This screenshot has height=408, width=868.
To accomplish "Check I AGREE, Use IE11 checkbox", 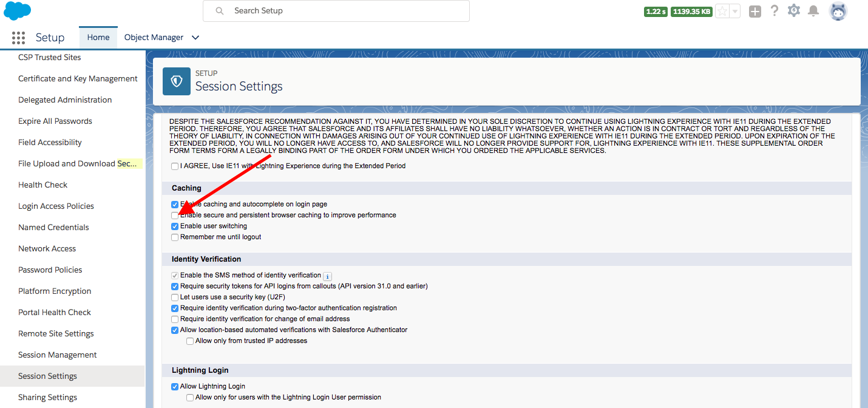I will 175,166.
